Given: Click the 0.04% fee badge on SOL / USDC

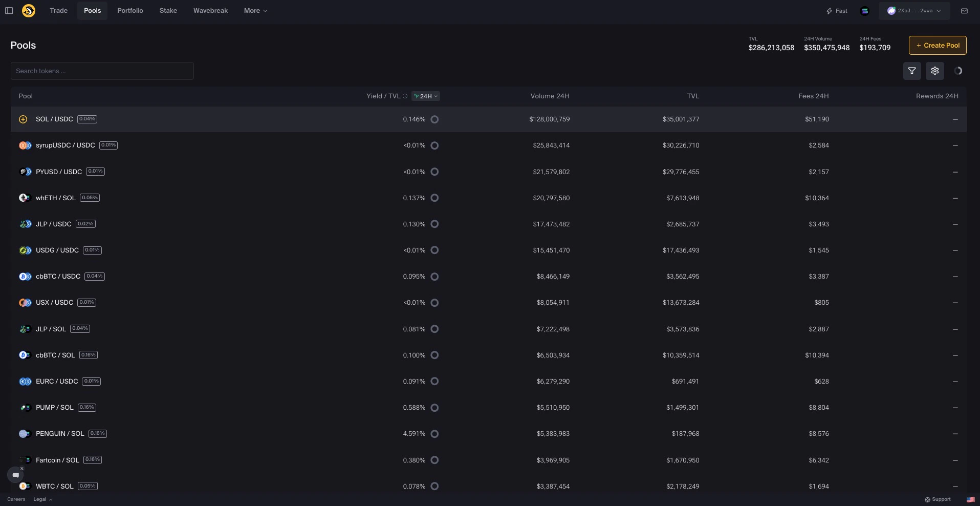Looking at the screenshot, I should (x=87, y=119).
